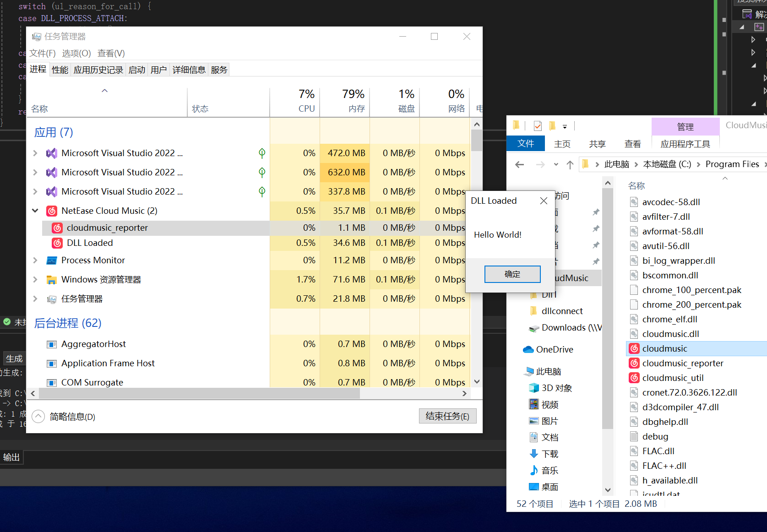Open the 应用程序工具 ribbon tab
Image resolution: width=767 pixels, height=532 pixels.
click(685, 144)
